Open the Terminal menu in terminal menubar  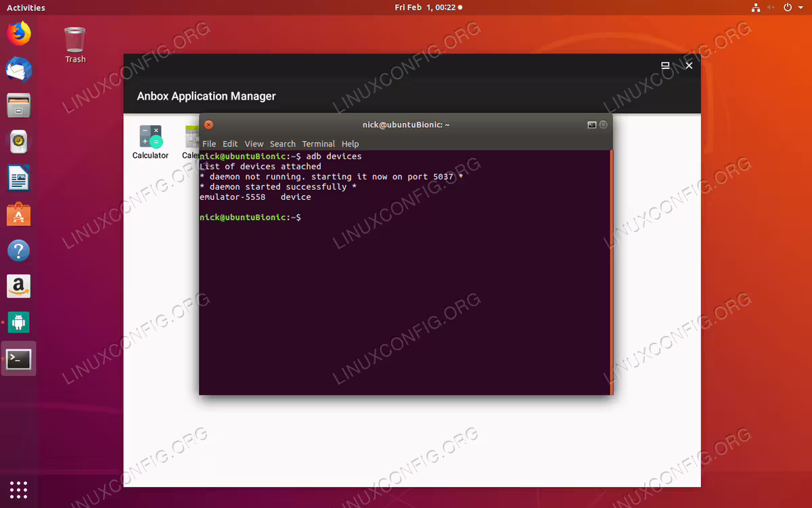click(319, 144)
